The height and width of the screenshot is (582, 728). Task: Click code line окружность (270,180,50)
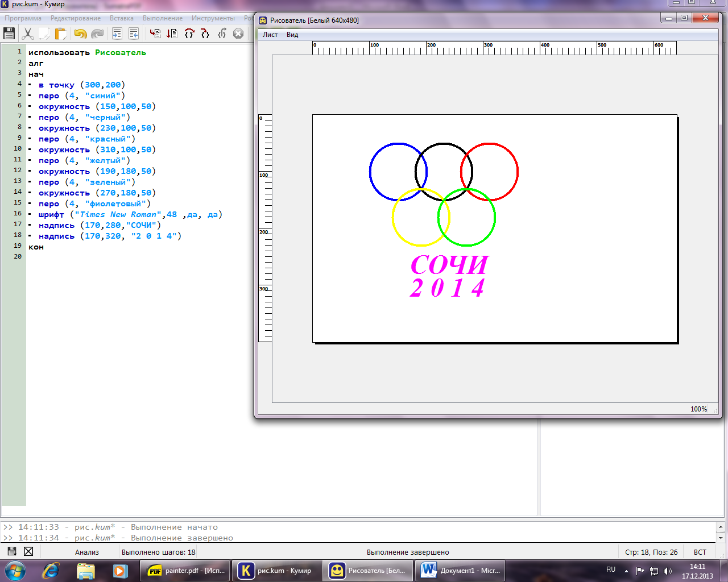[97, 193]
